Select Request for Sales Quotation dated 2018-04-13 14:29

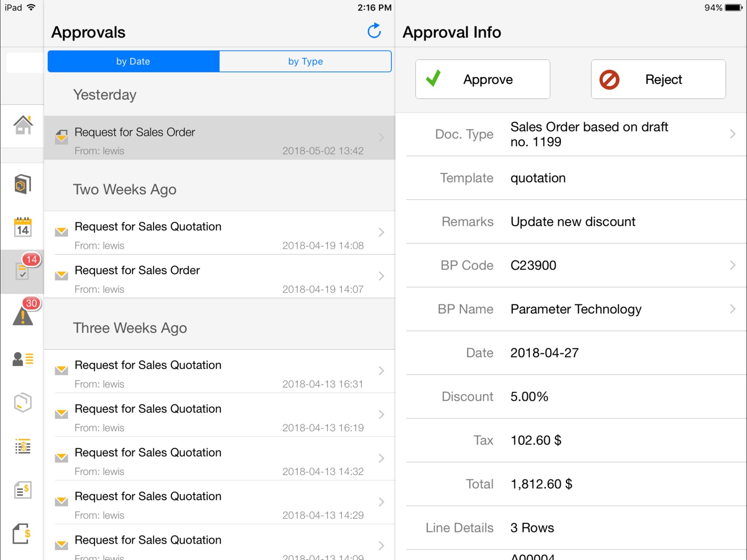pos(219,503)
